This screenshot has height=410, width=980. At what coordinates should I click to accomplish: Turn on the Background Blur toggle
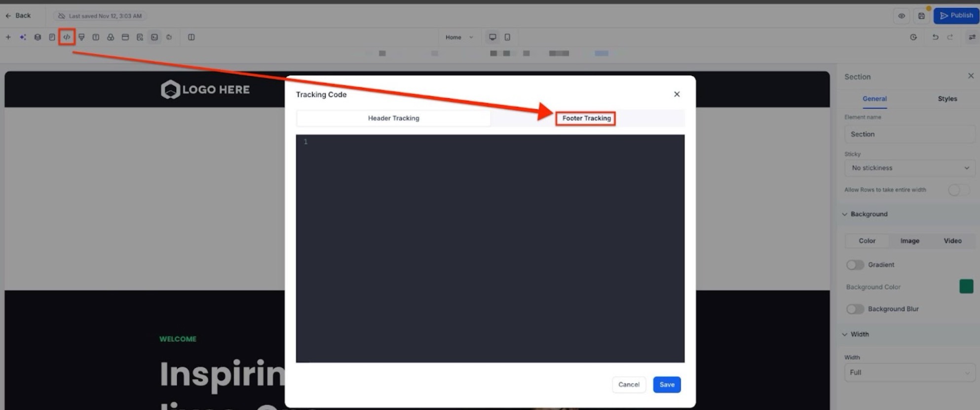855,309
